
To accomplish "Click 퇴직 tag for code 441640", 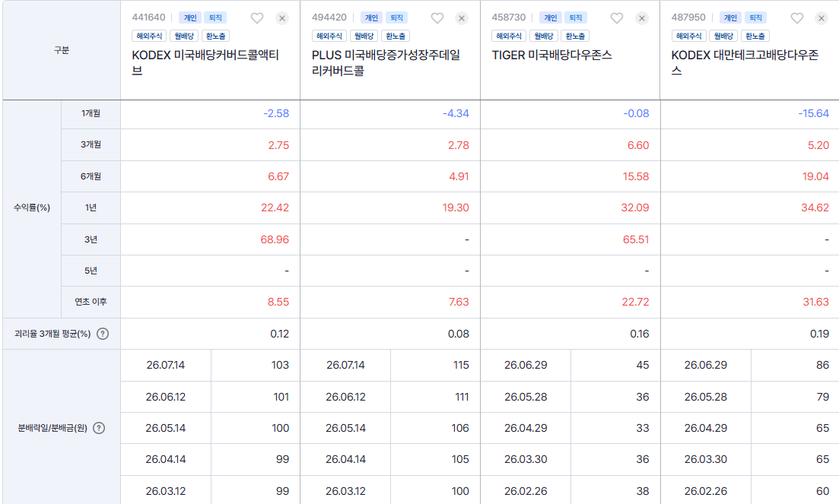I will point(215,17).
